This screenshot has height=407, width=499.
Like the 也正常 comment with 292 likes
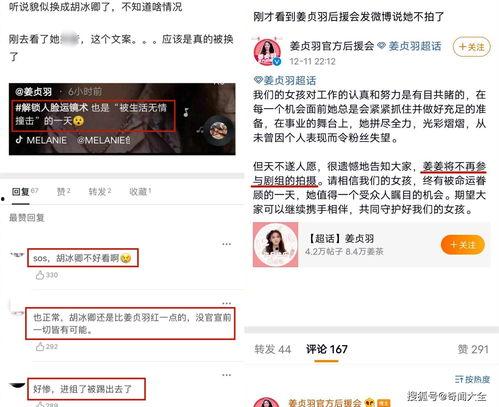click(40, 347)
